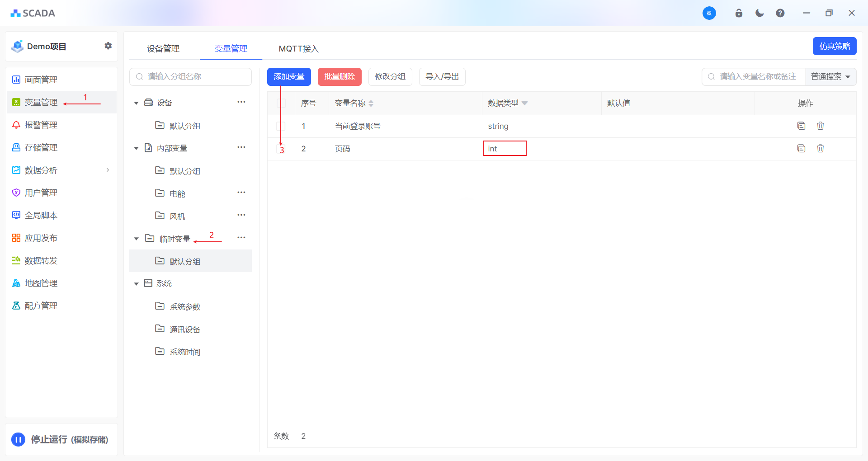
Task: Open more options for 电能 group
Action: pyautogui.click(x=241, y=193)
